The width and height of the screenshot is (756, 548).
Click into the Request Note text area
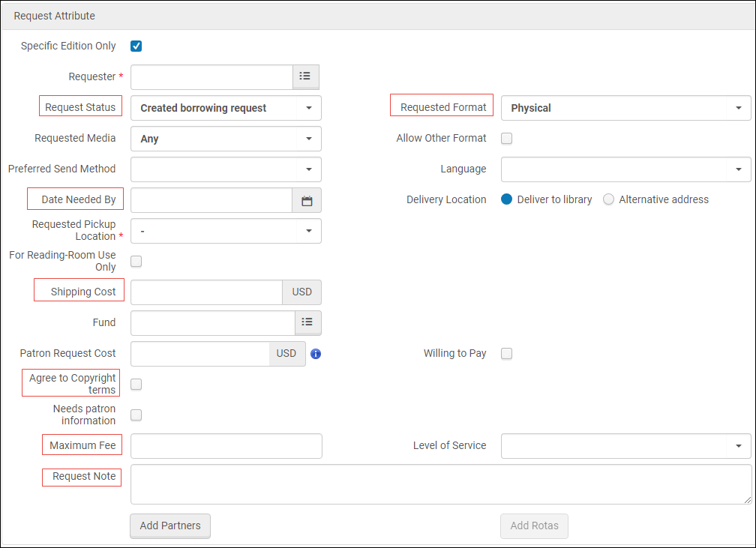(441, 484)
